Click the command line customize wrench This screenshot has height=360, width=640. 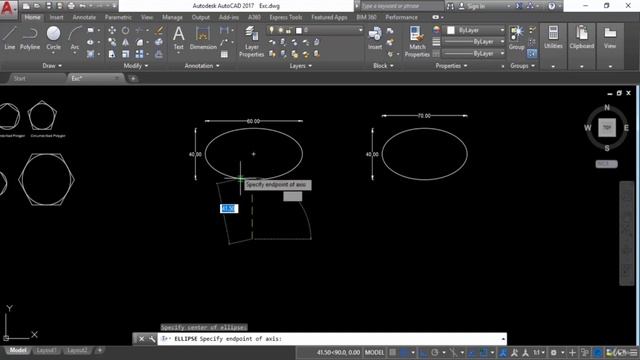coord(152,339)
